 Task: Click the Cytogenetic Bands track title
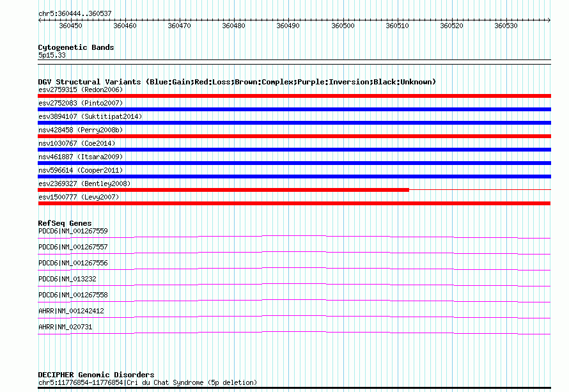[76, 47]
